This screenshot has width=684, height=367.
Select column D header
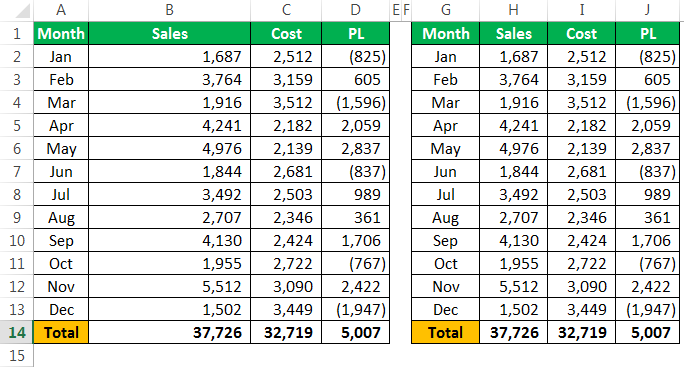pos(356,10)
